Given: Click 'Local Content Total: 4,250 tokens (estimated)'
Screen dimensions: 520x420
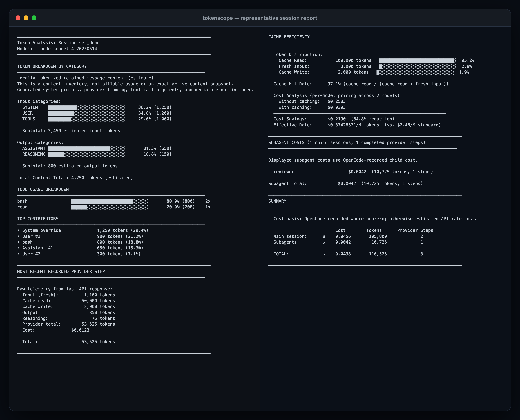Looking at the screenshot, I should tap(75, 178).
